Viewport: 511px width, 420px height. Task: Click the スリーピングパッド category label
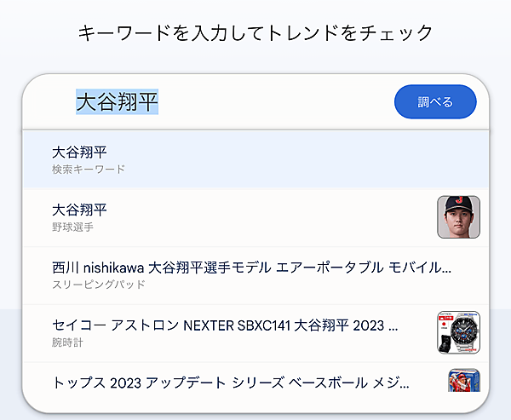[x=99, y=285]
